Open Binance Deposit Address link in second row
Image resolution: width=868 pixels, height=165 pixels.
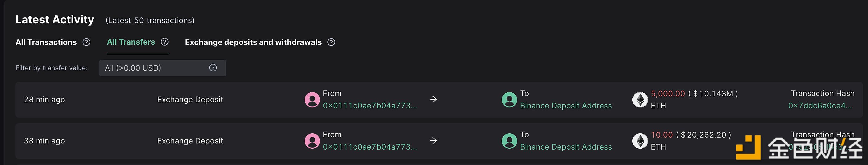(x=566, y=147)
